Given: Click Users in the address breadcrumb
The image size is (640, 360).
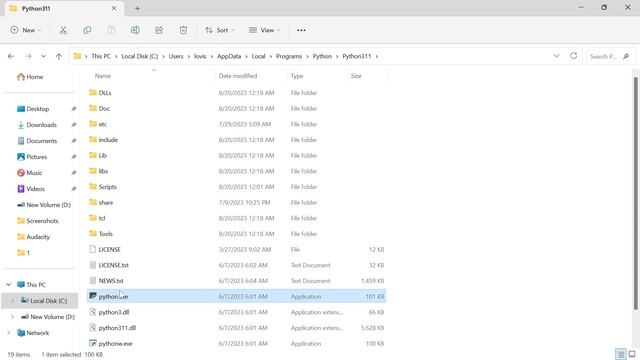Looking at the screenshot, I should point(176,56).
